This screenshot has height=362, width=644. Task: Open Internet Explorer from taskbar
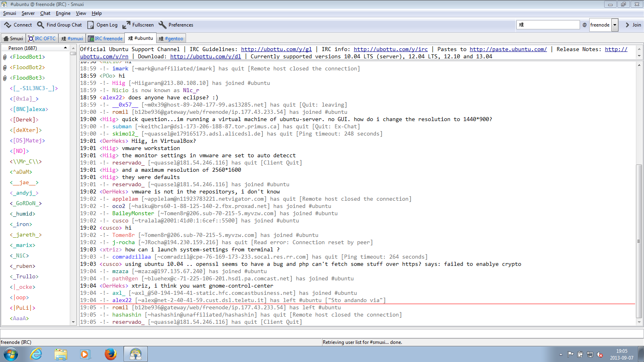[36, 354]
